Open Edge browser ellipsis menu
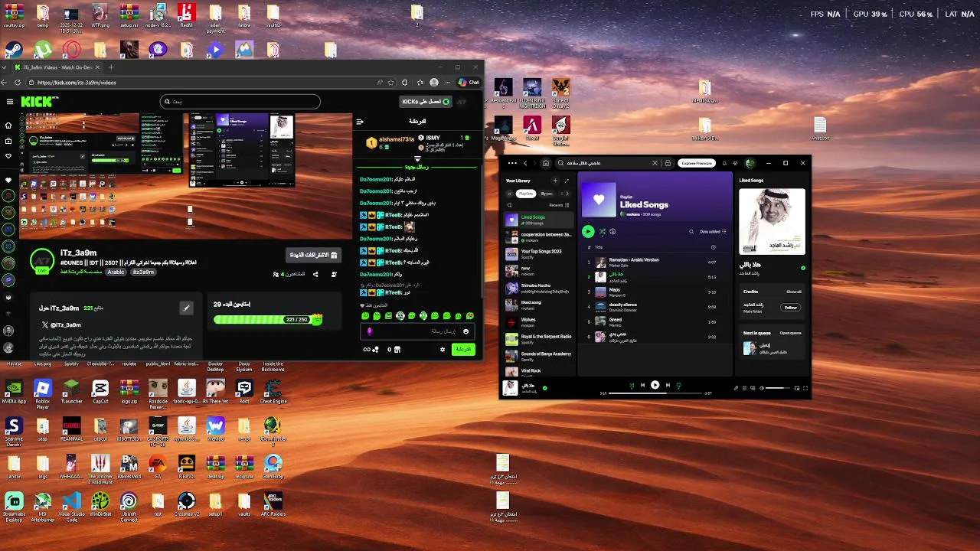980x551 pixels. (x=448, y=83)
